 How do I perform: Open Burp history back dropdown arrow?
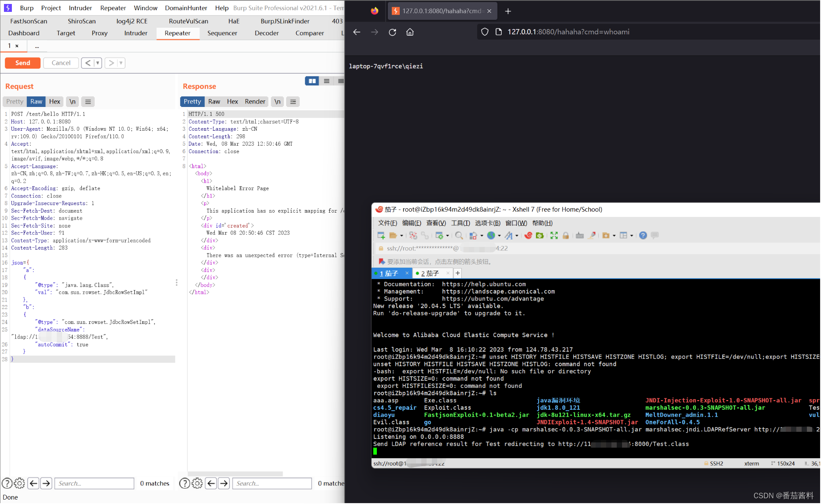click(98, 63)
